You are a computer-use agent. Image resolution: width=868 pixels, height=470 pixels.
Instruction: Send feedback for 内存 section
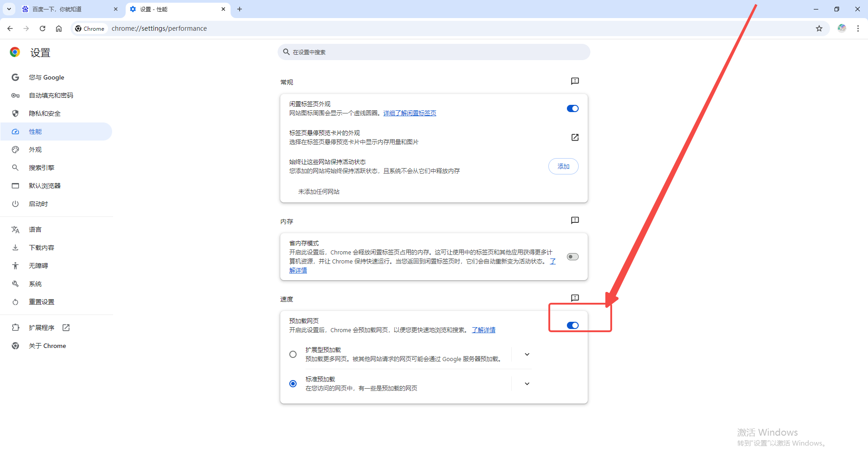[575, 221]
